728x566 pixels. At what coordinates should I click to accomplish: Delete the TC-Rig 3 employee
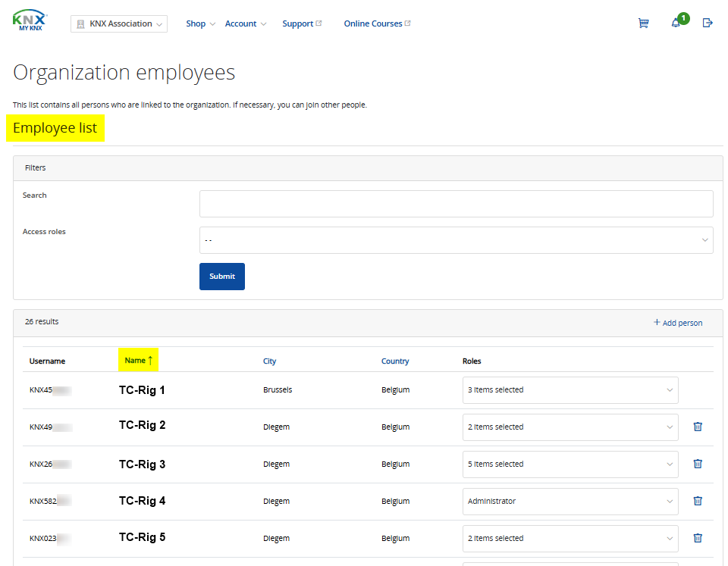pyautogui.click(x=698, y=464)
